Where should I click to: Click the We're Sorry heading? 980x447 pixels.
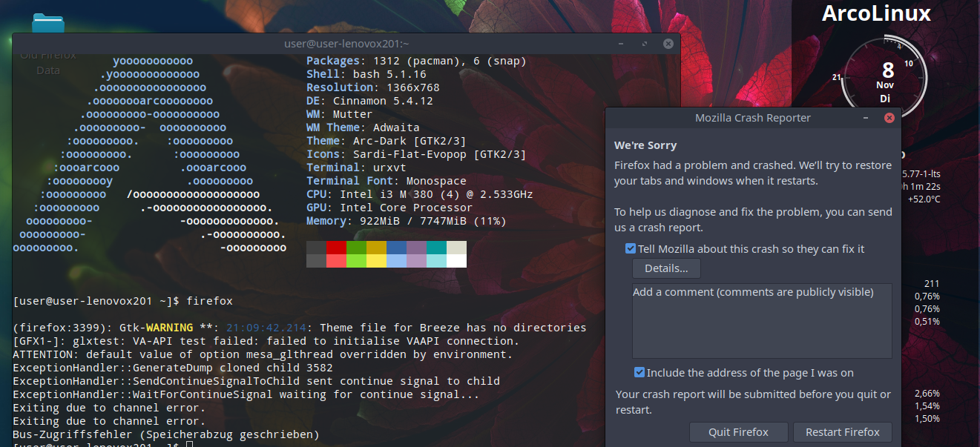pyautogui.click(x=645, y=145)
